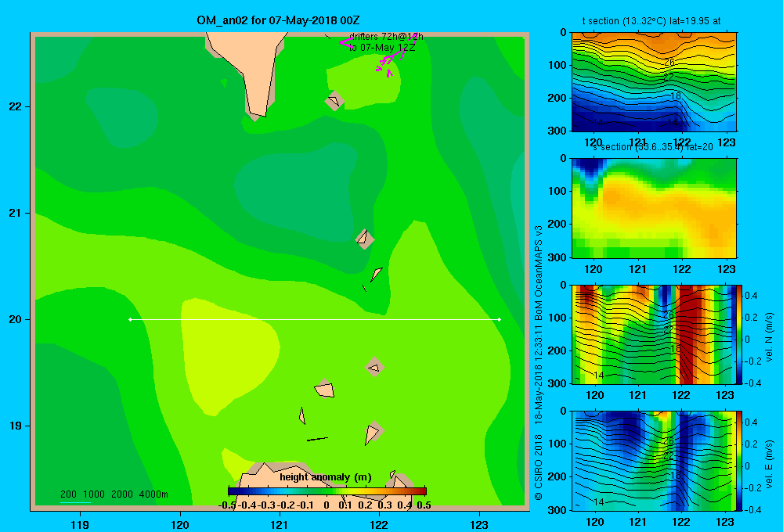The height and width of the screenshot is (532, 783).
Task: Click the latitude label 19 on main map
Action: click(x=16, y=426)
